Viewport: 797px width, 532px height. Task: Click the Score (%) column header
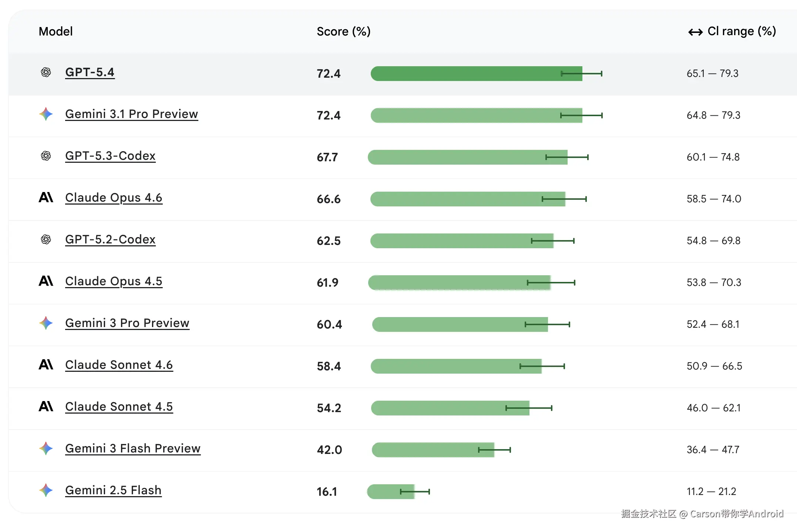pyautogui.click(x=343, y=31)
